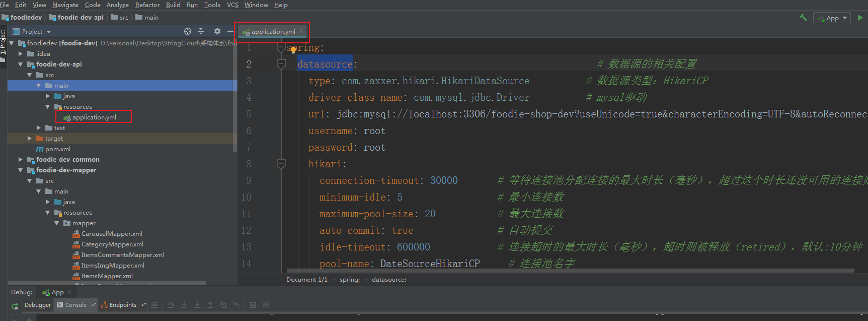Image resolution: width=868 pixels, height=321 pixels.
Task: Switch to the Debugger tab
Action: click(x=38, y=305)
